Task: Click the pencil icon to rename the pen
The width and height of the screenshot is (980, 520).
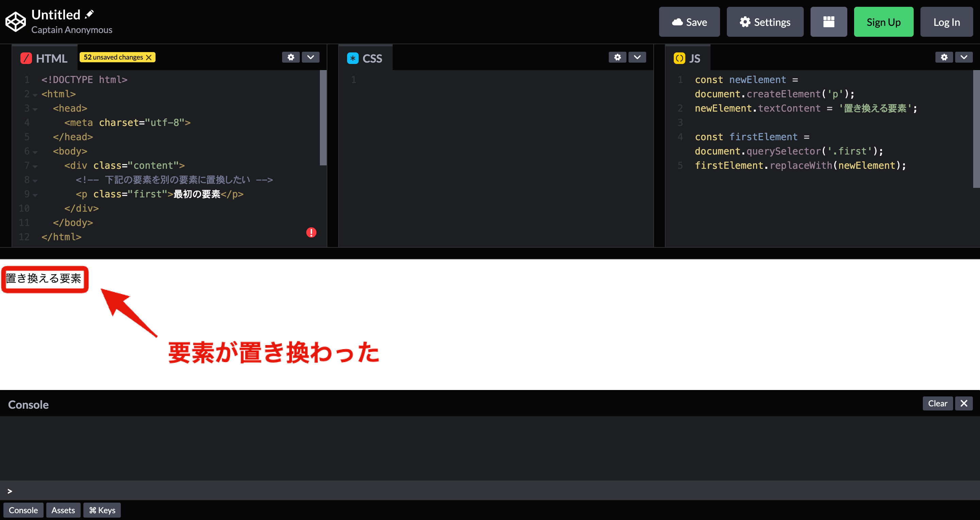Action: (x=89, y=14)
